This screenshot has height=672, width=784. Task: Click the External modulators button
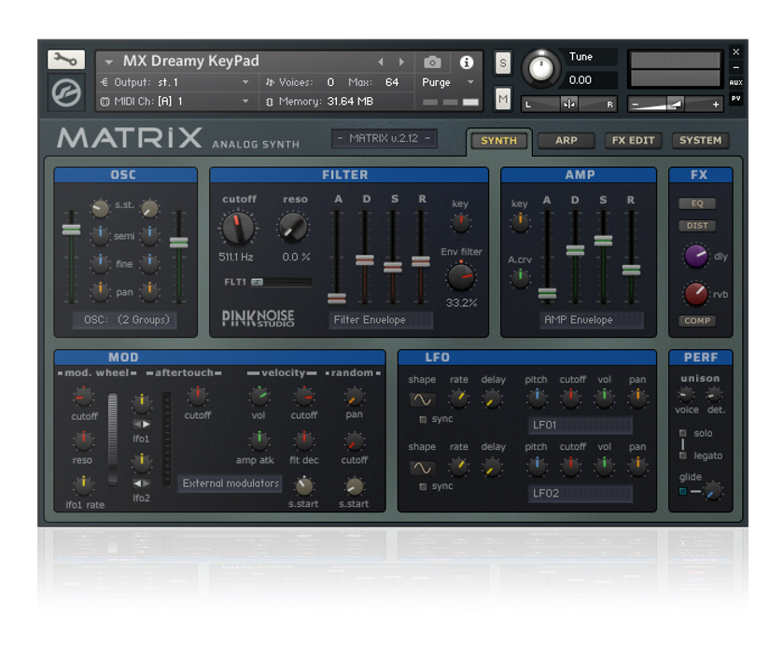point(231,483)
